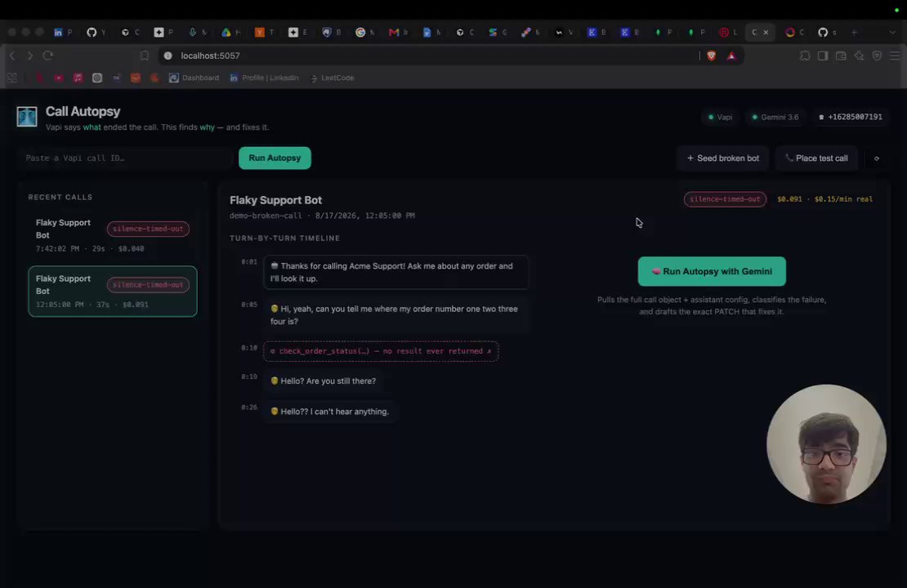Click the +16285007191 phone number chip
907x588 pixels.
point(850,117)
